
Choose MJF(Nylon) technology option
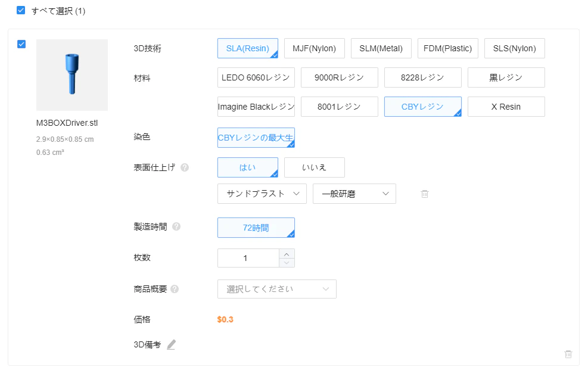(x=314, y=48)
